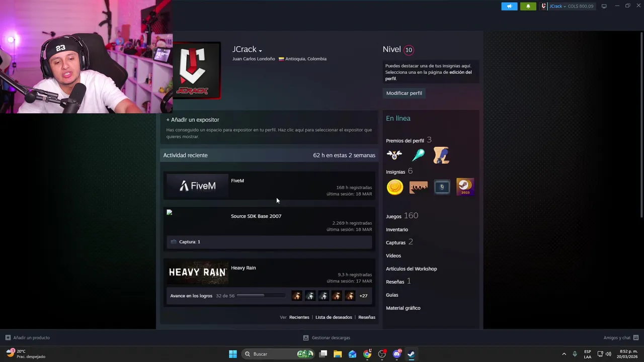The width and height of the screenshot is (644, 362).
Task: Open 'Artículos del Workshop' link
Action: (412, 269)
